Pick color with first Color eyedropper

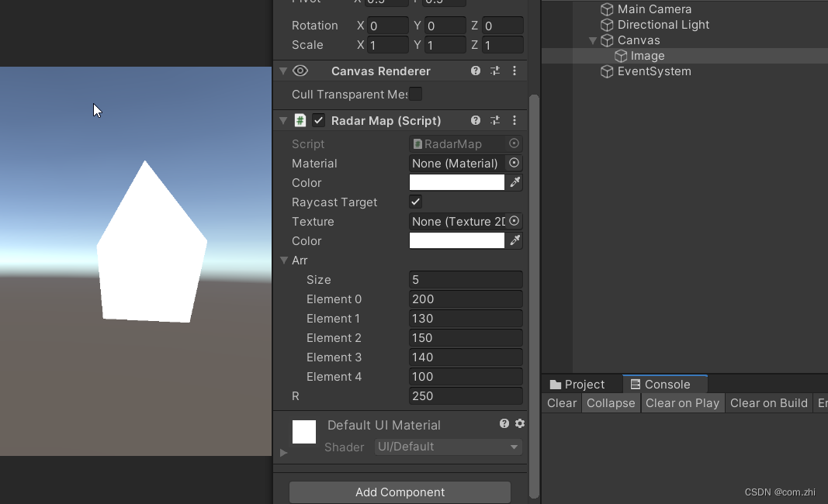(x=514, y=182)
